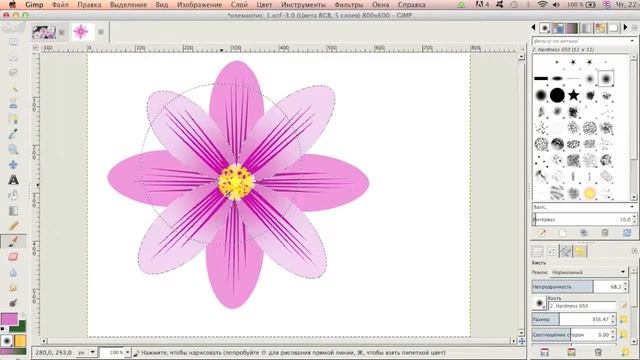
Task: Click the delete tool options preset icon
Action: tap(598, 352)
